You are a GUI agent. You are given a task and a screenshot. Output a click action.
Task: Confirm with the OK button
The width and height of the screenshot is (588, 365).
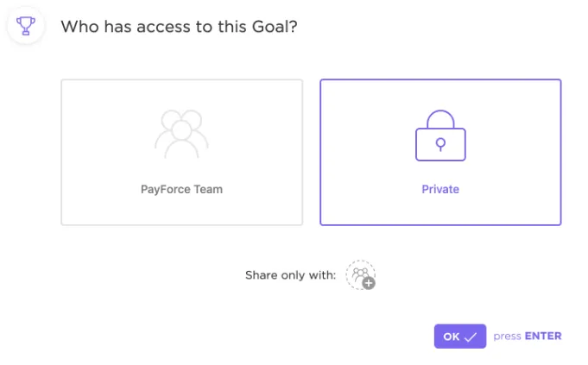(460, 337)
